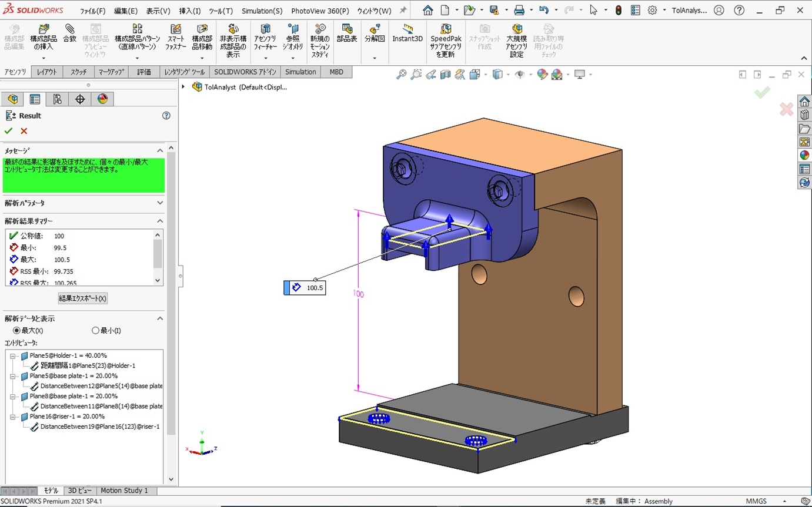Open Appearances tab in right task pane
The height and width of the screenshot is (507, 812).
pyautogui.click(x=804, y=155)
